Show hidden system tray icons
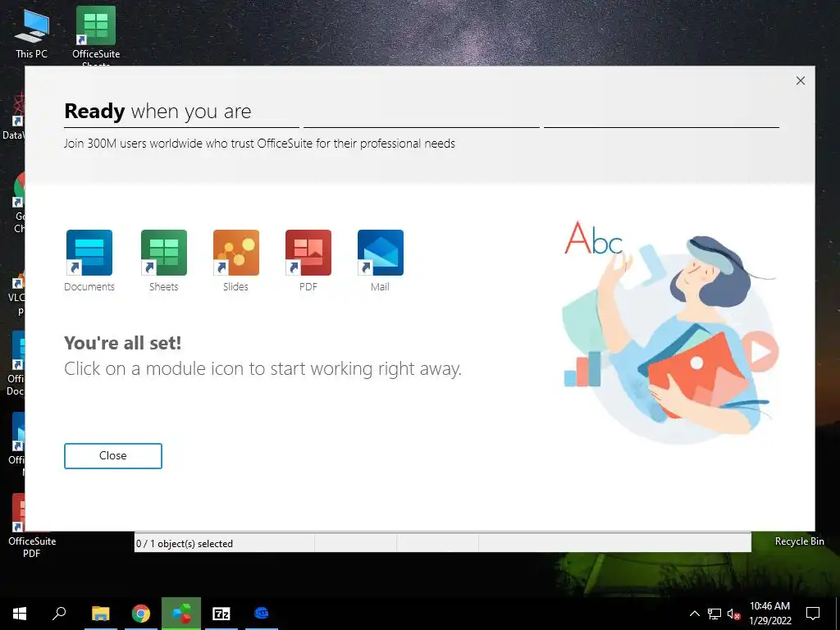Viewport: 840px width, 630px height. point(694,614)
